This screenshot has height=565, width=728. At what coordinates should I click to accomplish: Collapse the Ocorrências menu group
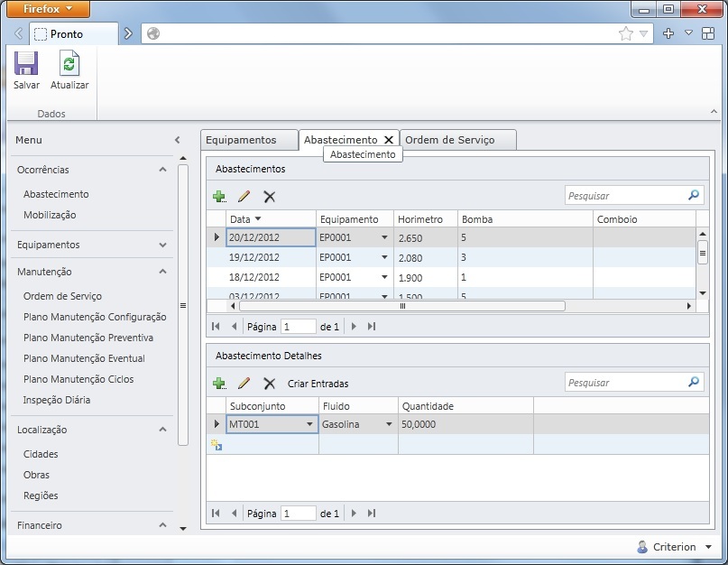tap(162, 170)
